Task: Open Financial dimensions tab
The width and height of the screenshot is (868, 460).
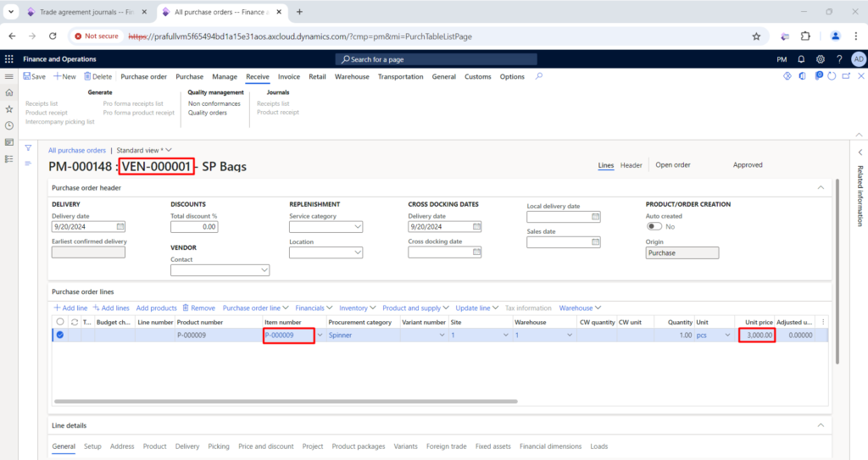Action: tap(550, 446)
